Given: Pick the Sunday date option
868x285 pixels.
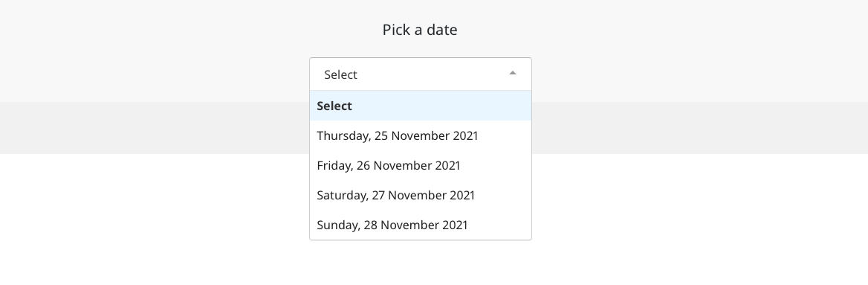Looking at the screenshot, I should (x=420, y=225).
